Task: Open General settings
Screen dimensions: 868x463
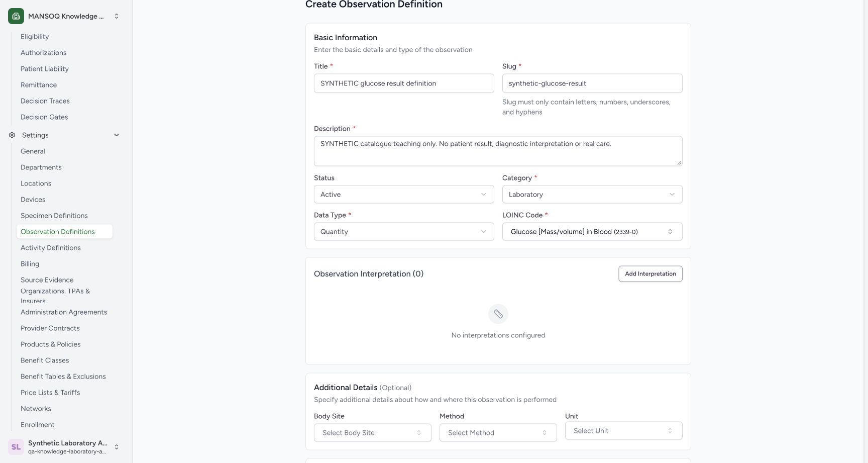Action: click(x=33, y=151)
